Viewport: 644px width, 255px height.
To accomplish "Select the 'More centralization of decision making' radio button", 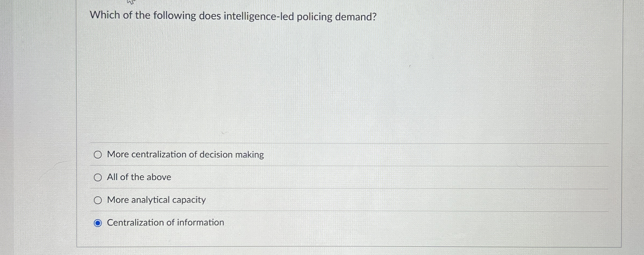I will 98,155.
